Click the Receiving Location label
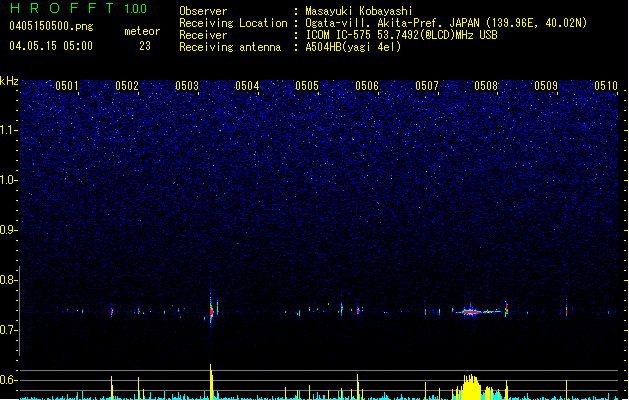The height and width of the screenshot is (400, 629). (233, 23)
